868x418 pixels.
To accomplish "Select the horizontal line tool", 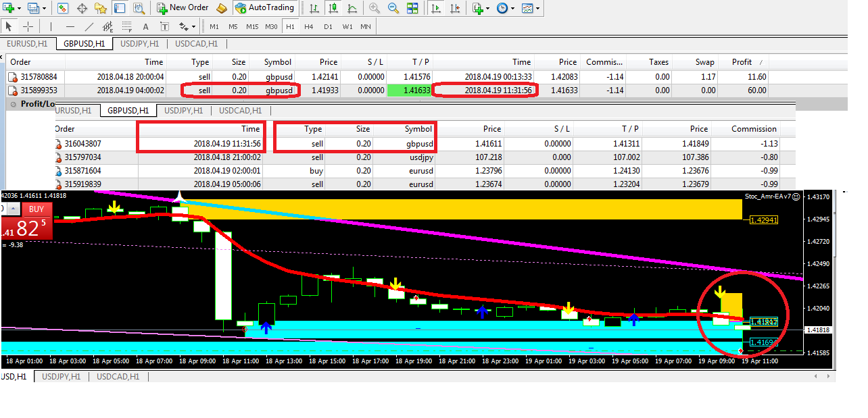I will point(70,27).
